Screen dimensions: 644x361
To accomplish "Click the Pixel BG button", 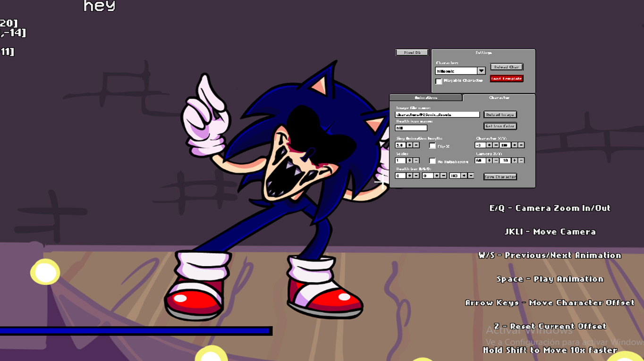I will point(412,52).
